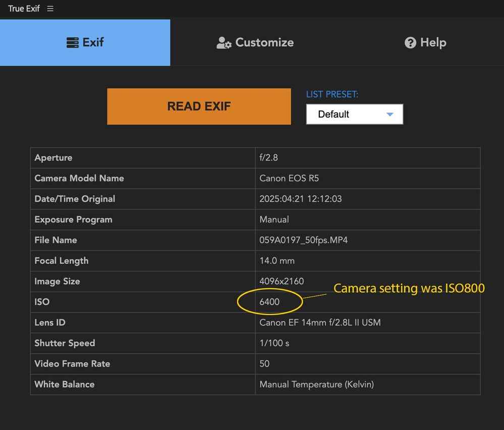
Task: Click the Date/Time Original value
Action: 300,199
